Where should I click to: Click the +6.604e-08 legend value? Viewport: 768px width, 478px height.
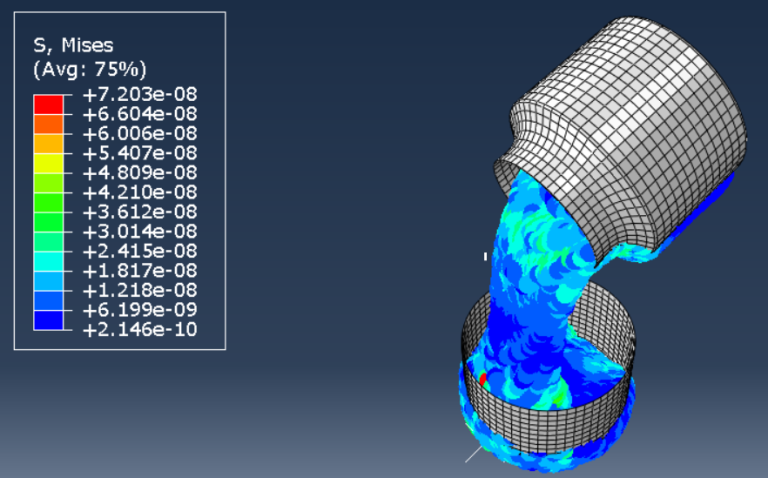140,114
